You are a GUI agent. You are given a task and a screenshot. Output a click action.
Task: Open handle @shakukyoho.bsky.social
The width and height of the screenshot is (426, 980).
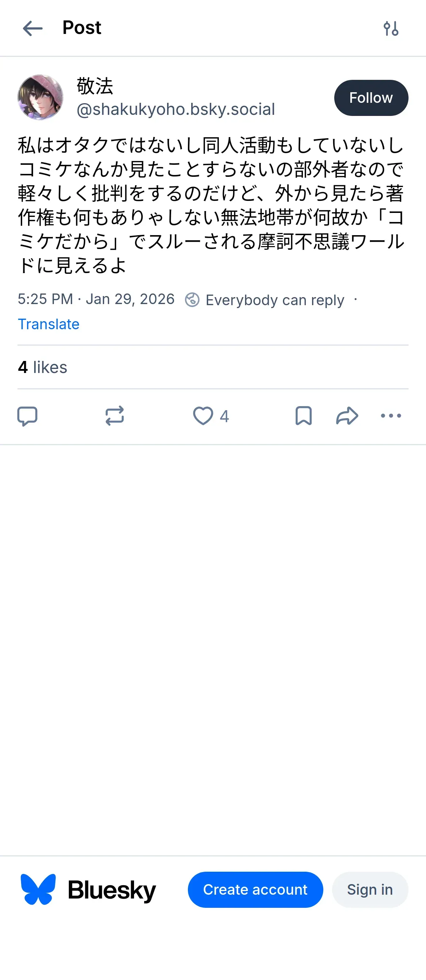coord(175,109)
